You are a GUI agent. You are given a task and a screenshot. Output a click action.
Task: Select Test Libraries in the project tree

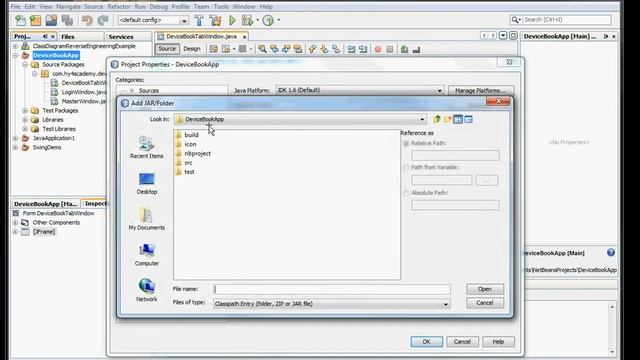pyautogui.click(x=59, y=129)
